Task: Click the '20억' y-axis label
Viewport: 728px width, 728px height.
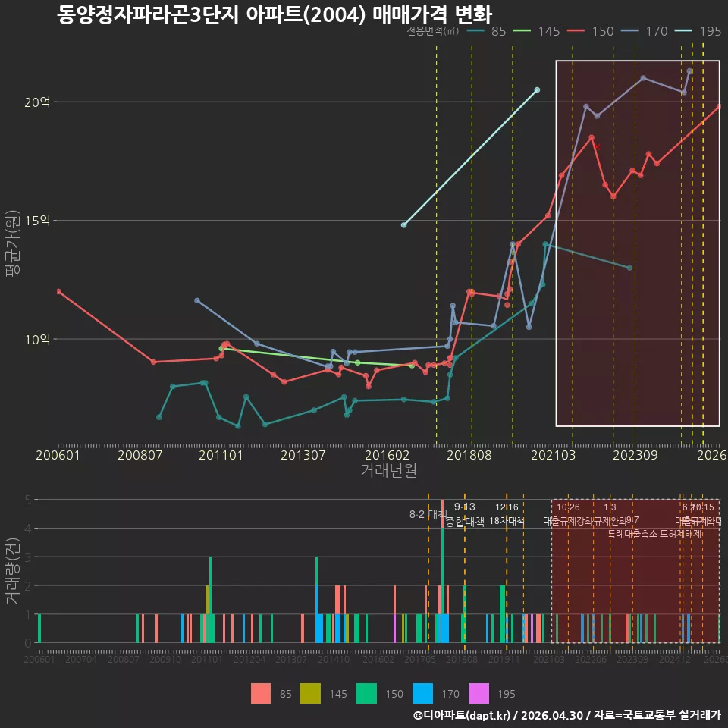Action: [37, 102]
